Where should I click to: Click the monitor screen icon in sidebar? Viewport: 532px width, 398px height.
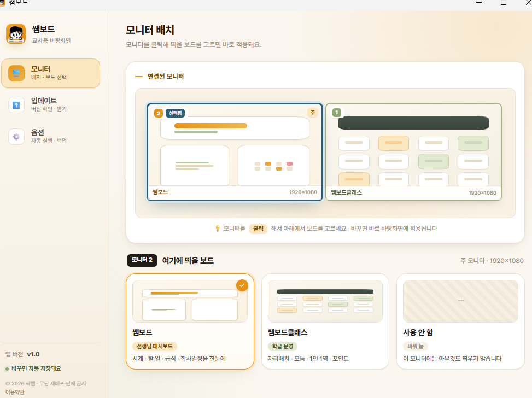coord(16,73)
